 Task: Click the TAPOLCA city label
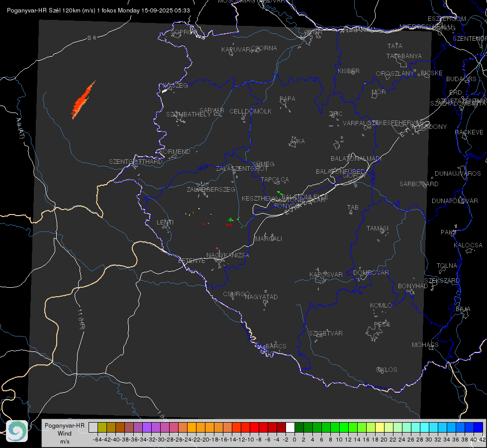point(275,179)
